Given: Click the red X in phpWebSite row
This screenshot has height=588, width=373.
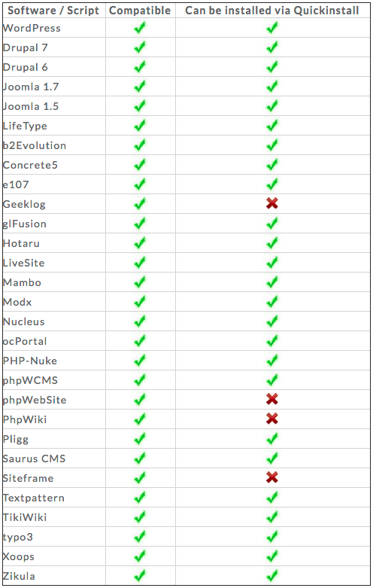Looking at the screenshot, I should coord(272,399).
